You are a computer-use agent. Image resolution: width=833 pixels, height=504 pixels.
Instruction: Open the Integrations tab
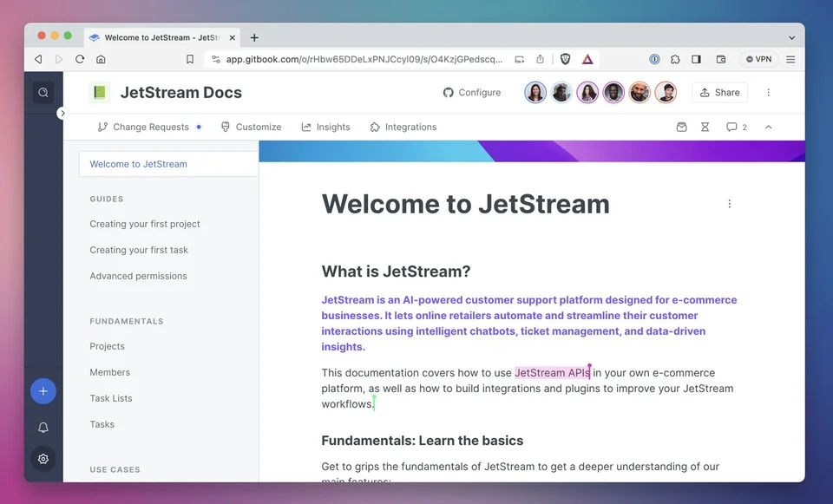[403, 127]
